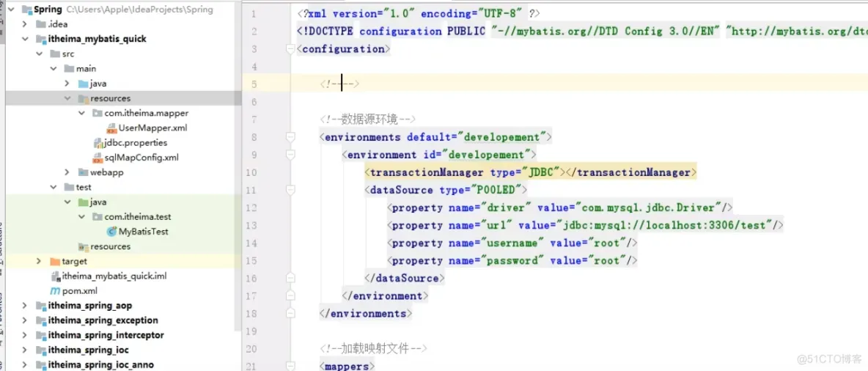
Task: Select itheima_mybatis_quick.iml in the tree
Action: click(x=114, y=276)
